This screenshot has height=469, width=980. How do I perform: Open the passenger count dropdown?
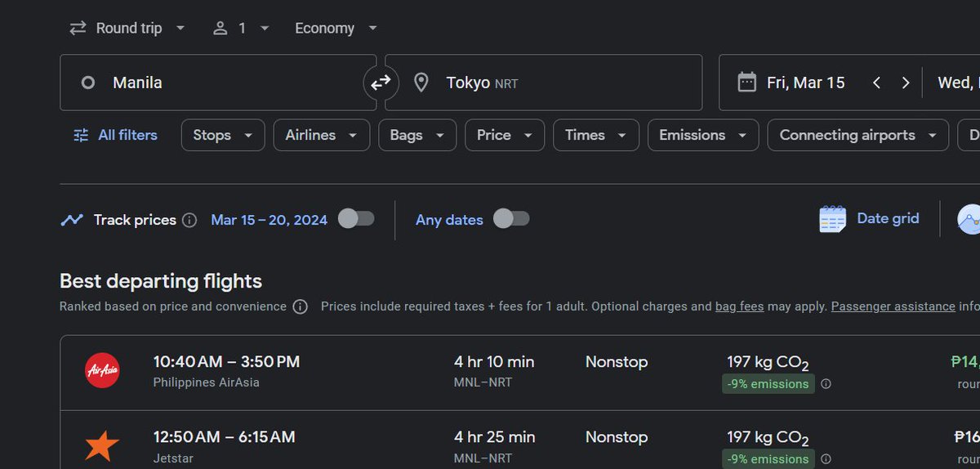click(241, 28)
